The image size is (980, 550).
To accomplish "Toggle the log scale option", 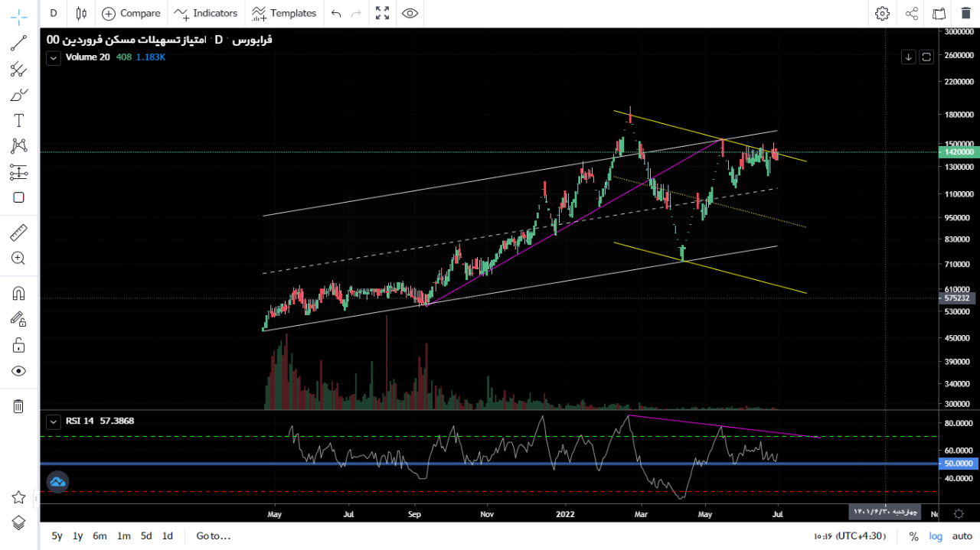I will click(936, 536).
